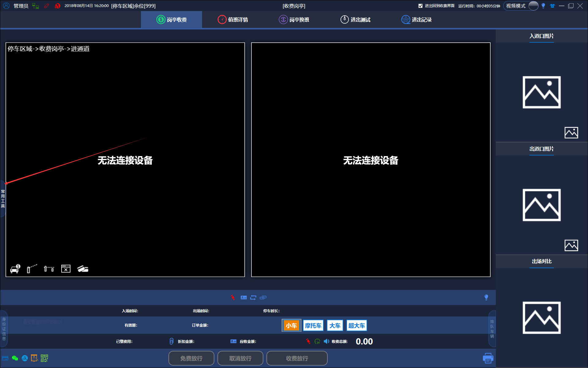Switch to the 值班详情 tab
The width and height of the screenshot is (588, 368).
point(233,20)
